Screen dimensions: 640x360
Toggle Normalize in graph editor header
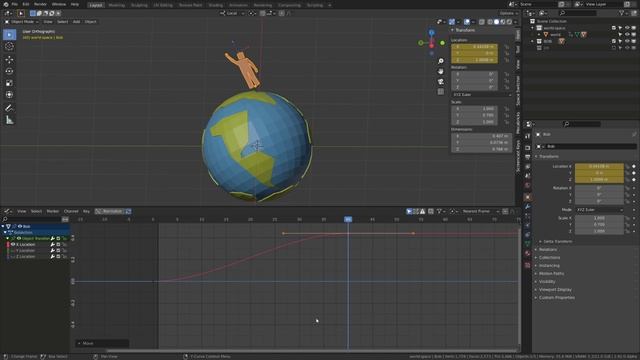113,211
